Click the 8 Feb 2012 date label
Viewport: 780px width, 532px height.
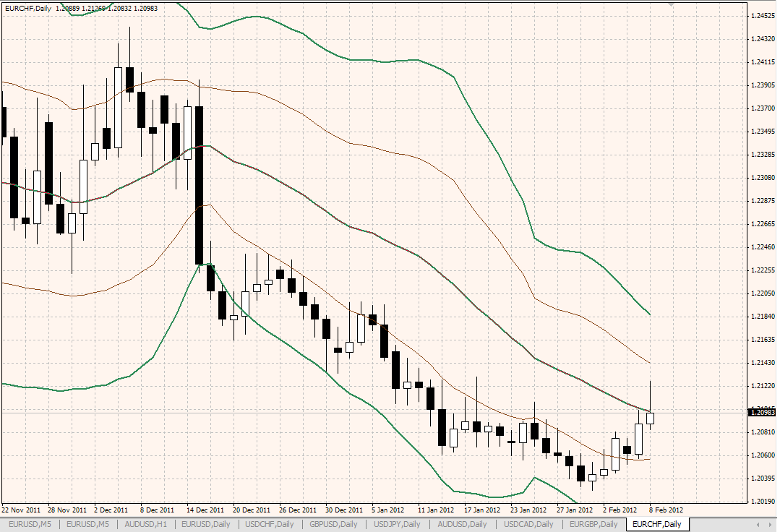point(666,510)
